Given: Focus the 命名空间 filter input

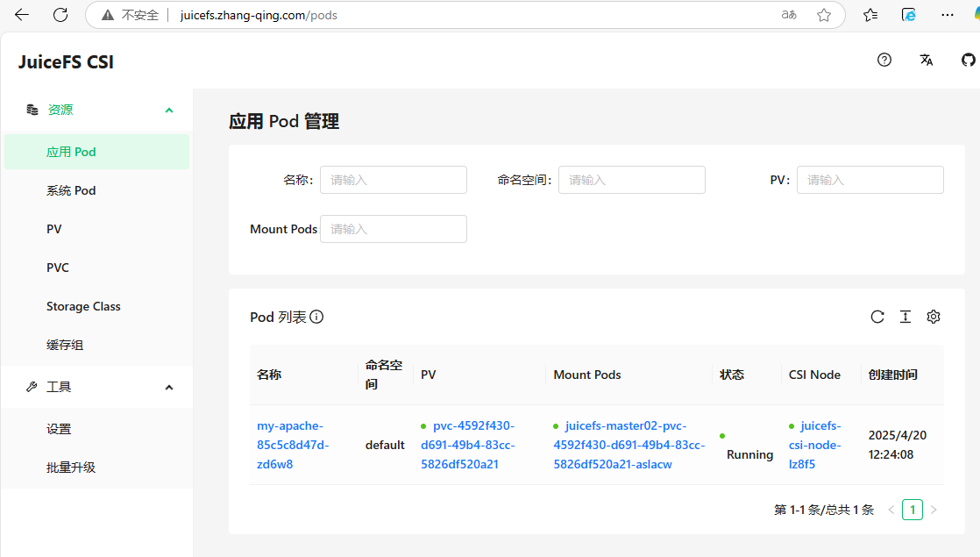Looking at the screenshot, I should 631,180.
